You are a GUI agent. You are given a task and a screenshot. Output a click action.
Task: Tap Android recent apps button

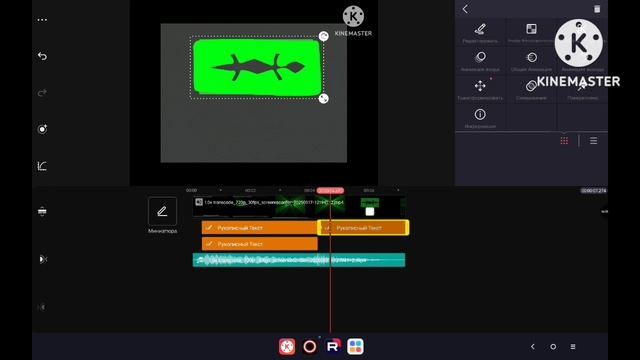point(573,347)
